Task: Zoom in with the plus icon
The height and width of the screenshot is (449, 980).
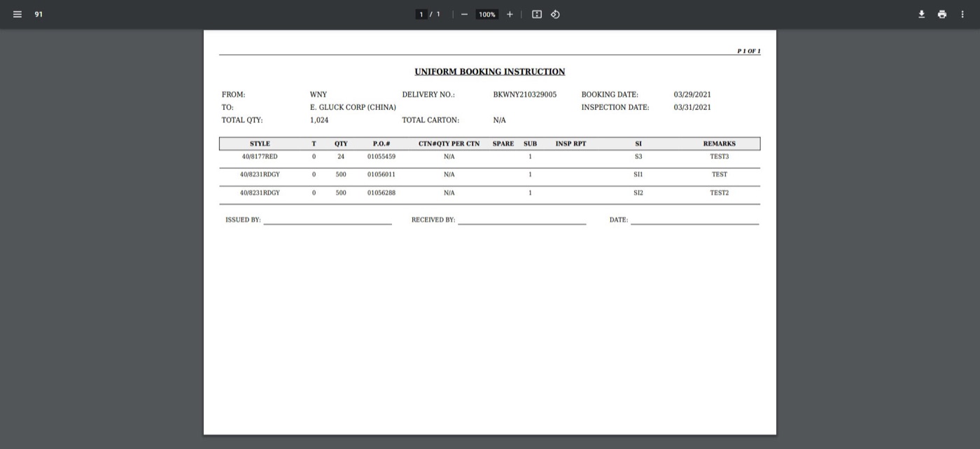Action: click(510, 14)
